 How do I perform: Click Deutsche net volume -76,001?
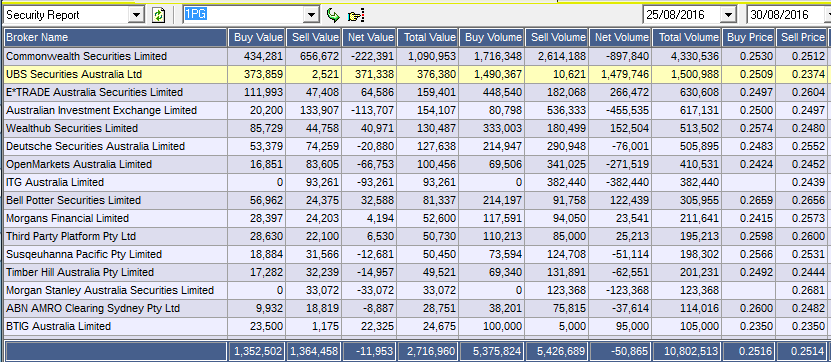click(x=630, y=146)
